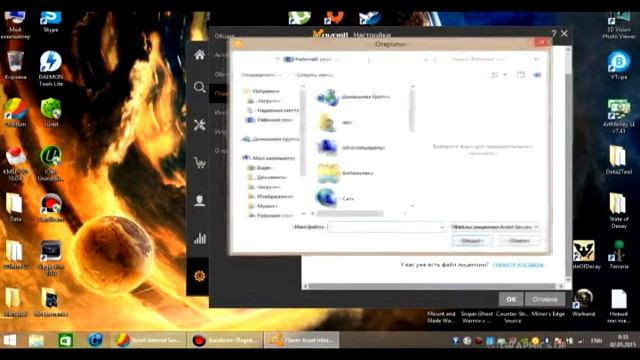Expand the file name history dropdown arrow
Viewport: 640px width, 360px height.
441,227
